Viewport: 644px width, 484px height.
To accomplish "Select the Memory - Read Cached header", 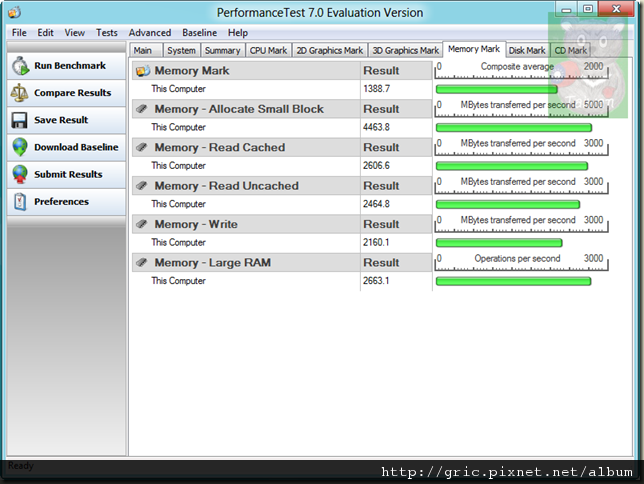I will [x=282, y=147].
